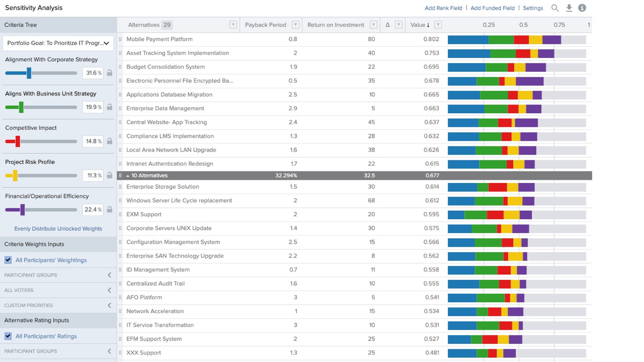The image size is (644, 362).
Task: Lock the Project Risk Profile weight
Action: click(x=109, y=175)
